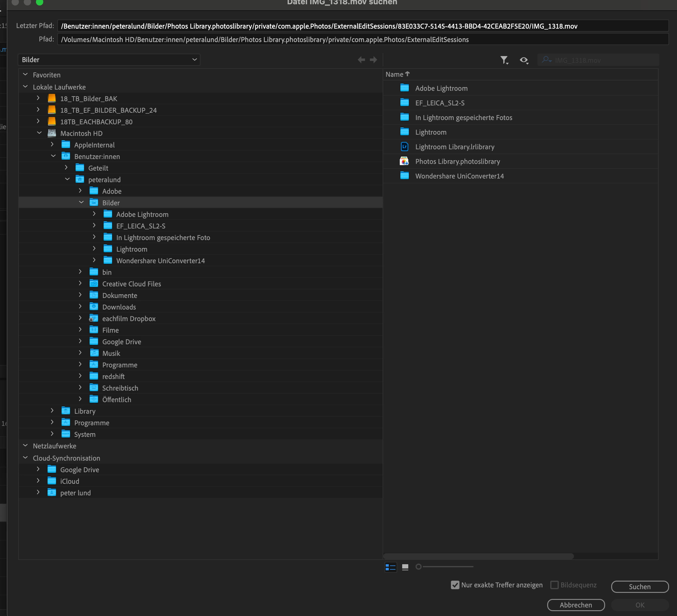Click the file type filter funnel icon
This screenshot has width=677, height=616.
click(x=504, y=60)
